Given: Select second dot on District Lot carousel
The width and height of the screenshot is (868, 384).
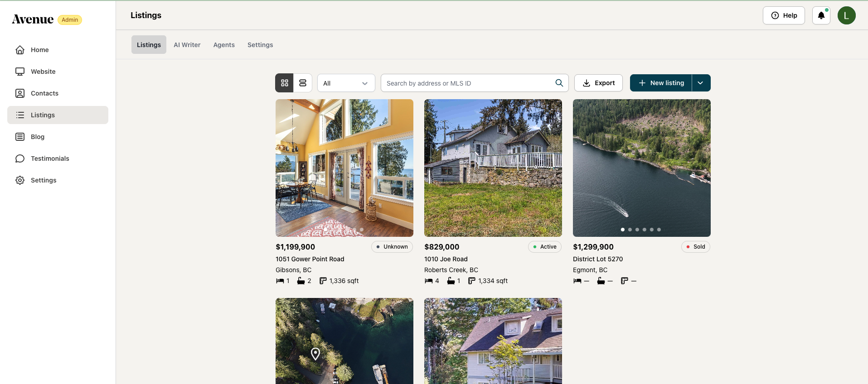Looking at the screenshot, I should (630, 230).
